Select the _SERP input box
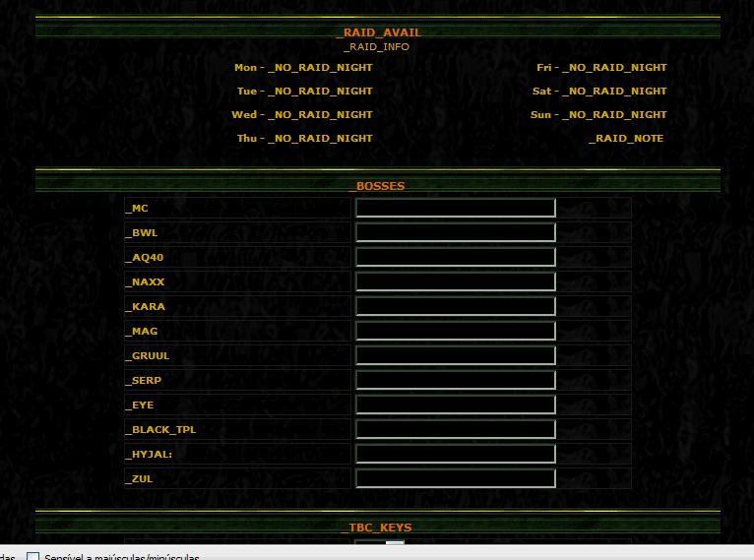 pyautogui.click(x=455, y=380)
